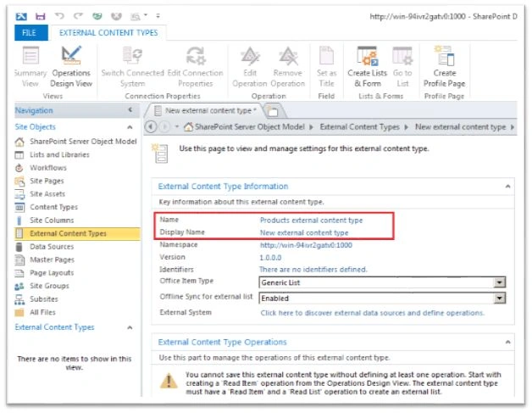
Task: Click here to discover external data sources link
Action: (x=372, y=313)
